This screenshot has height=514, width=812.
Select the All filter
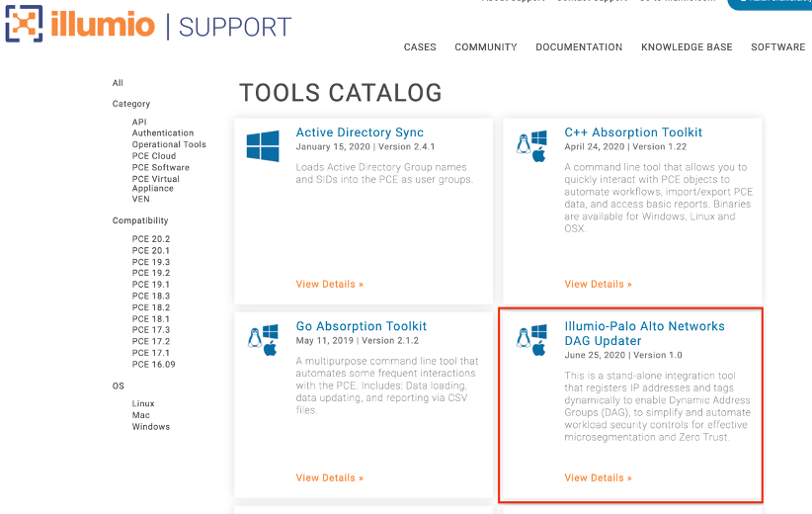click(x=118, y=83)
